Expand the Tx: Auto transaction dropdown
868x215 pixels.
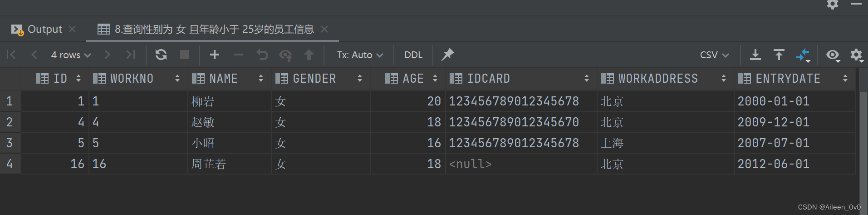[360, 55]
